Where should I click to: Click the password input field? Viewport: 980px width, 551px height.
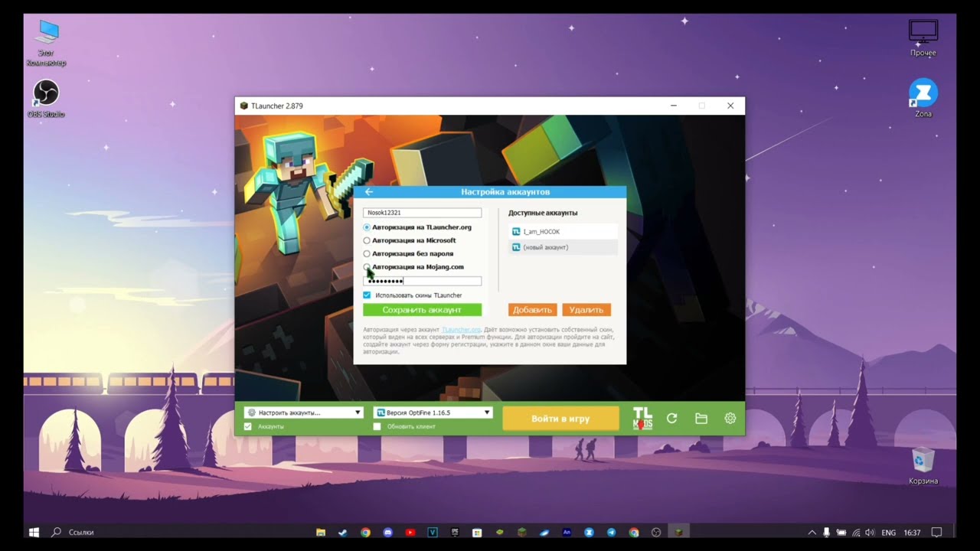422,281
